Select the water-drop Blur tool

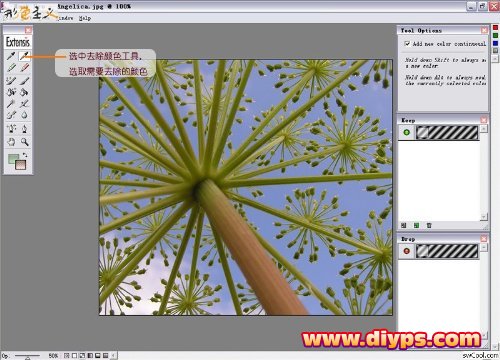click(24, 115)
